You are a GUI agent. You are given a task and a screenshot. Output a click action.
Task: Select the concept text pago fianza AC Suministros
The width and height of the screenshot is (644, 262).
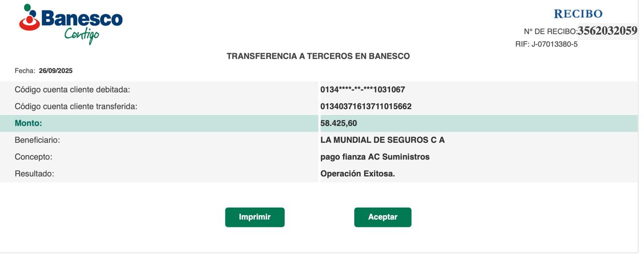tap(375, 157)
